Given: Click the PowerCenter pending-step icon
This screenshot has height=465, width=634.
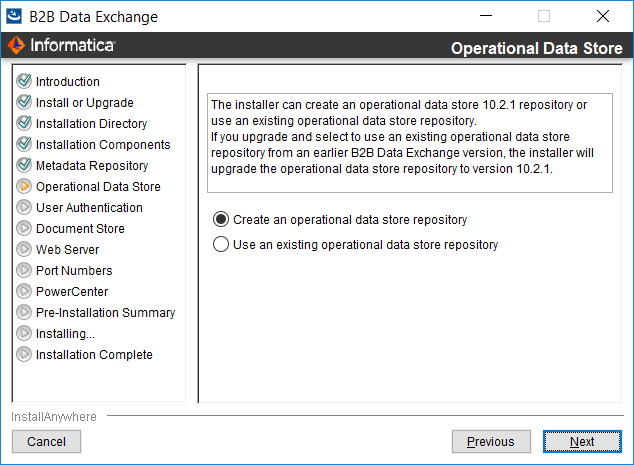Looking at the screenshot, I should (x=24, y=291).
